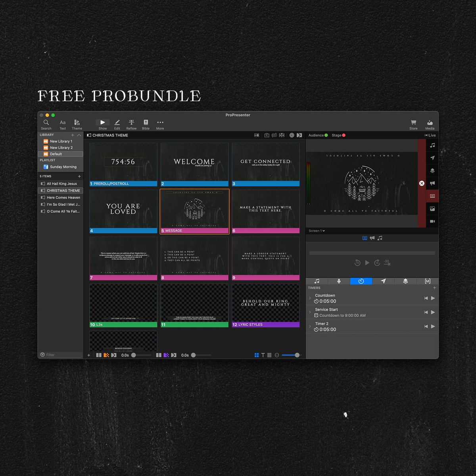Expand the Service Start timer entry

point(311,312)
